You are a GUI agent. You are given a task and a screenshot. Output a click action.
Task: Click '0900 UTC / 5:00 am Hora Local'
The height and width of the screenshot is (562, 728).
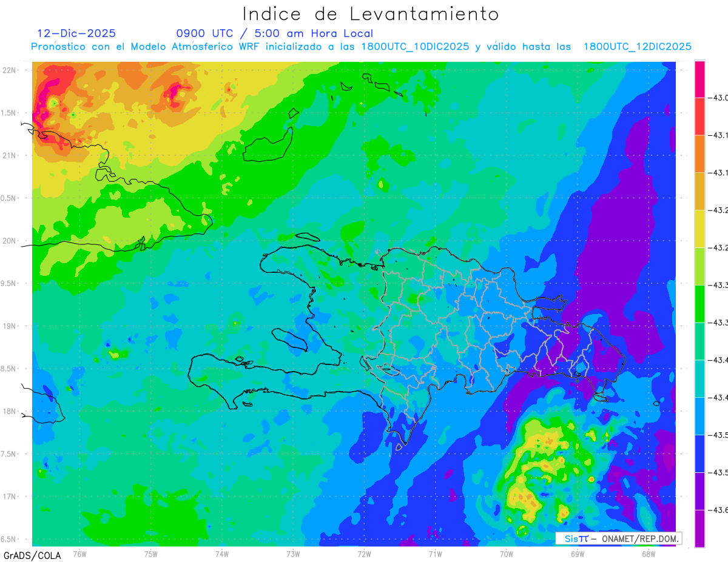tap(274, 33)
